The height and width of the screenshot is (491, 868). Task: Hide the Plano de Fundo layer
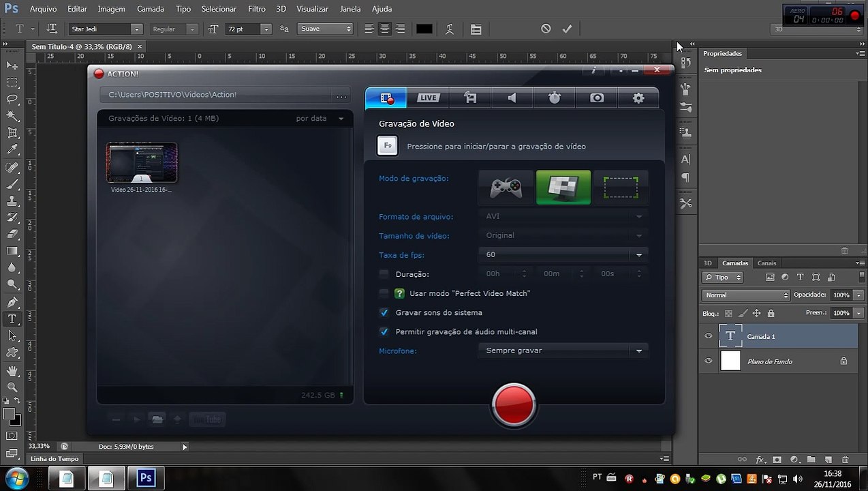point(709,361)
